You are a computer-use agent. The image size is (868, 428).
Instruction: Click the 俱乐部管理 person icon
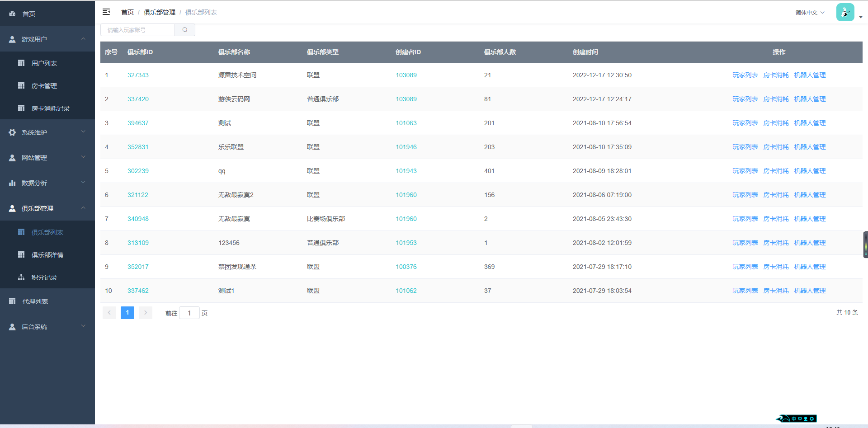12,208
